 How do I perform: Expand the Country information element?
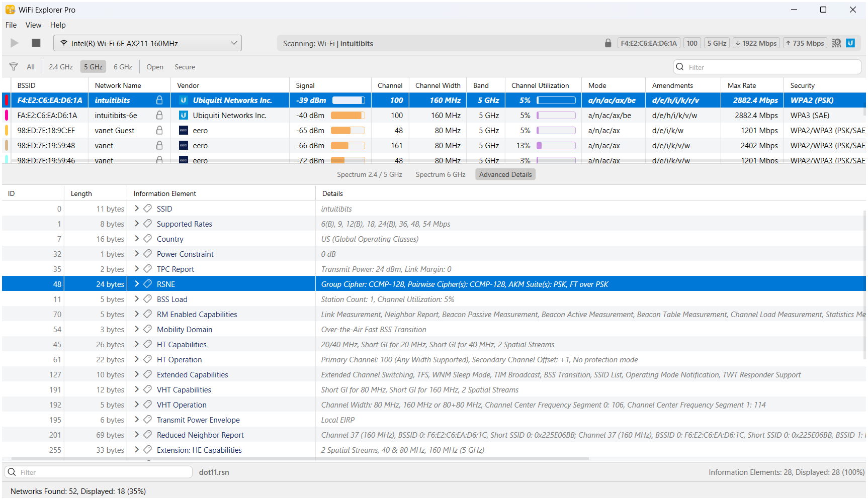pos(137,239)
